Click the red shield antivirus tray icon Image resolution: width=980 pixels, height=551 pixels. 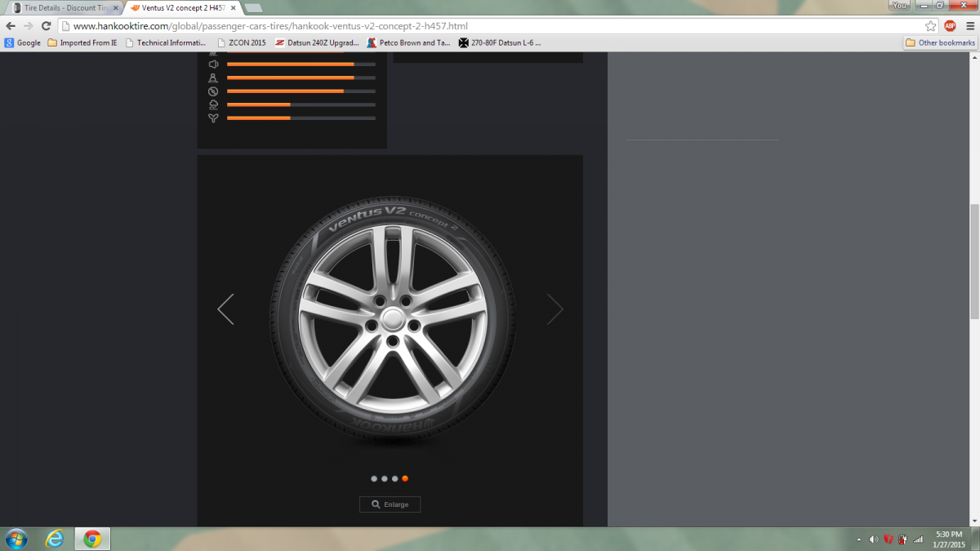pyautogui.click(x=888, y=540)
